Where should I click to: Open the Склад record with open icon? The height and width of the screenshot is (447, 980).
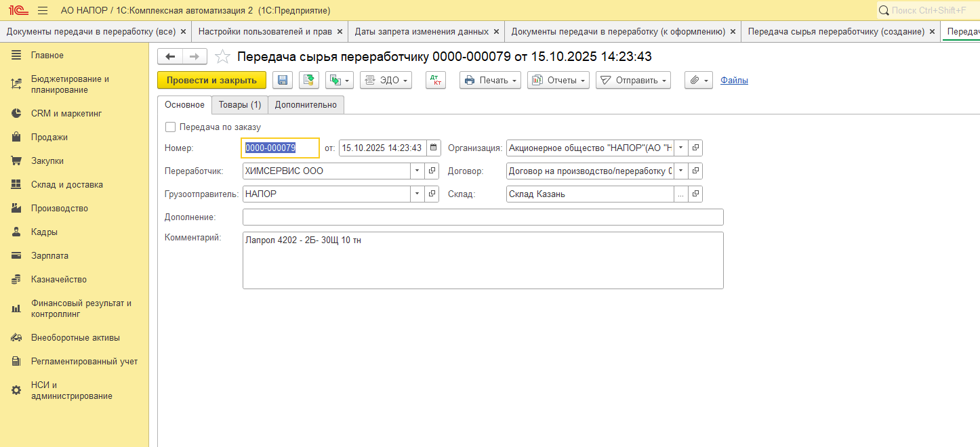(x=695, y=194)
